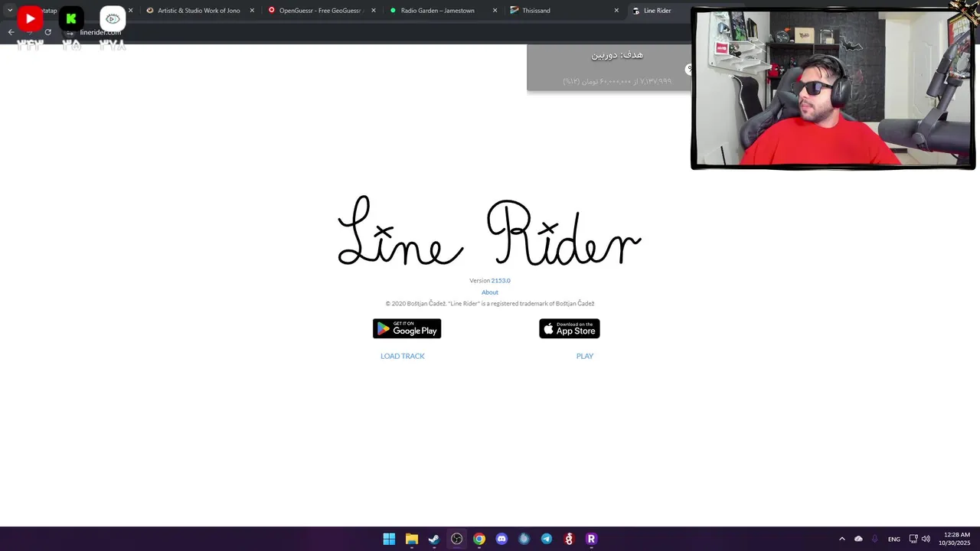The width and height of the screenshot is (980, 551).
Task: Close the OpenGuessr tab
Action: (x=374, y=11)
